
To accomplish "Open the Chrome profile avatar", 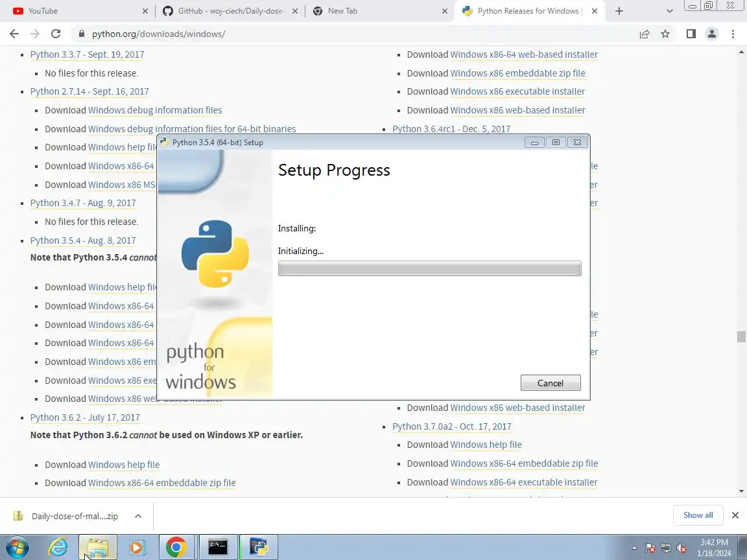I will coord(712,34).
